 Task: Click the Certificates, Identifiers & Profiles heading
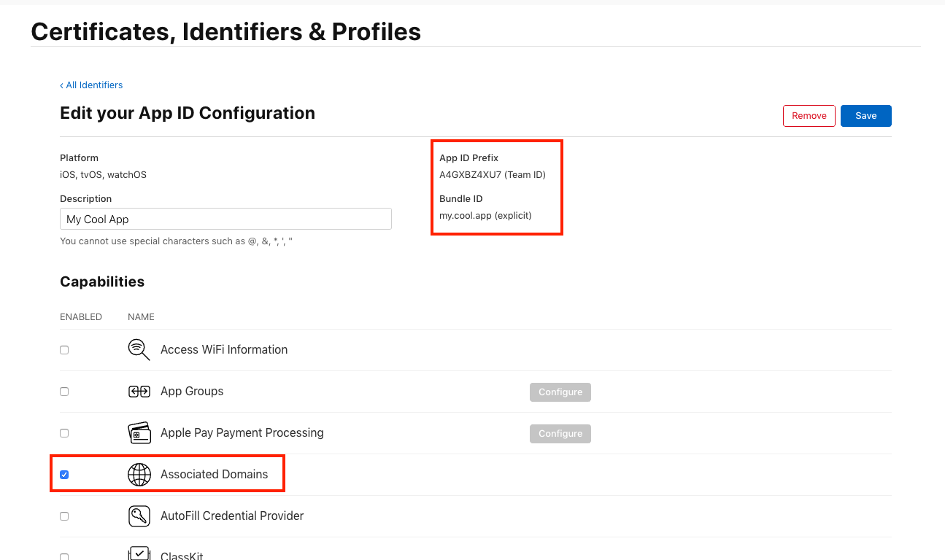point(225,31)
